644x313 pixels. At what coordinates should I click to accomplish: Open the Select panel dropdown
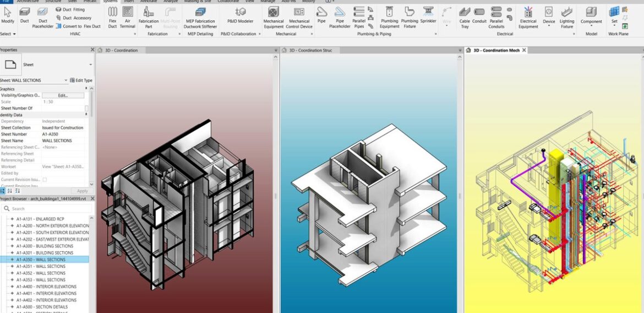(8, 34)
